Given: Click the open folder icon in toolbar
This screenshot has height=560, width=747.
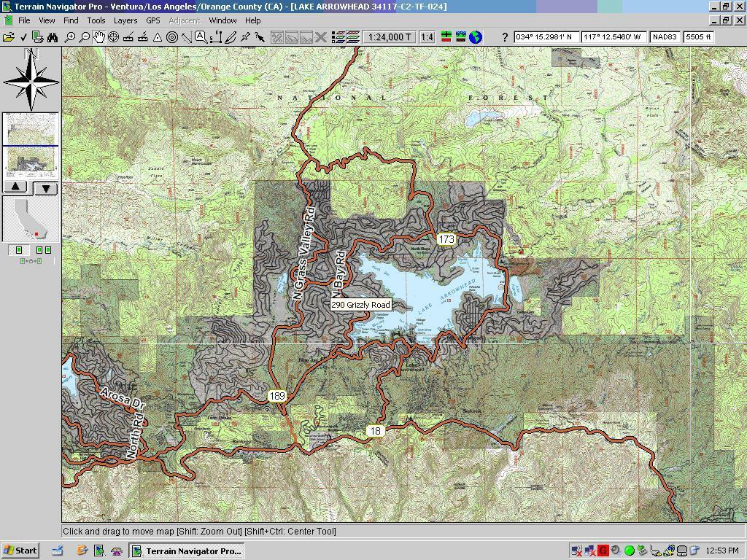Looking at the screenshot, I should [x=9, y=37].
